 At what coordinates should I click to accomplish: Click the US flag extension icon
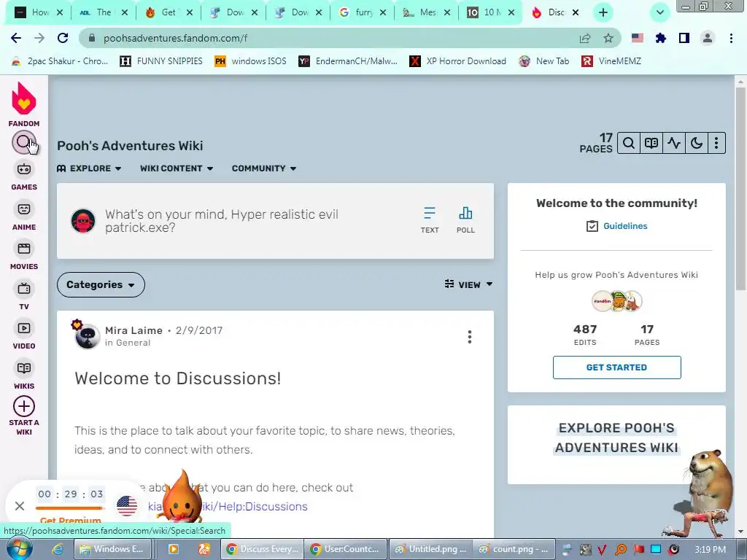point(638,38)
